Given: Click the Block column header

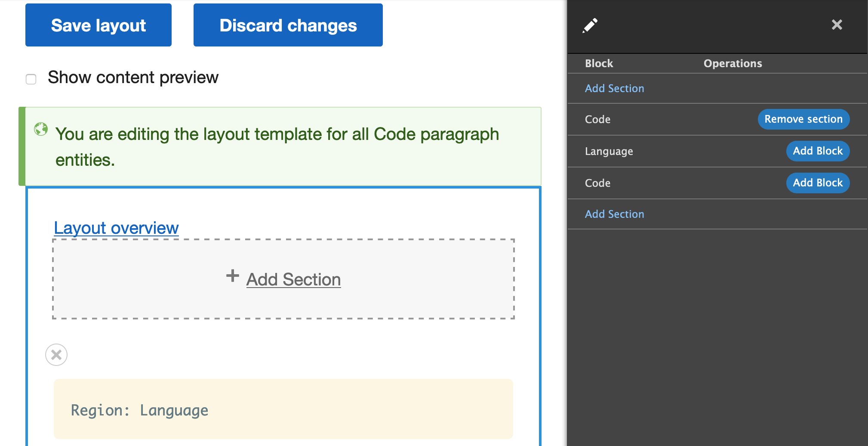Looking at the screenshot, I should point(599,64).
